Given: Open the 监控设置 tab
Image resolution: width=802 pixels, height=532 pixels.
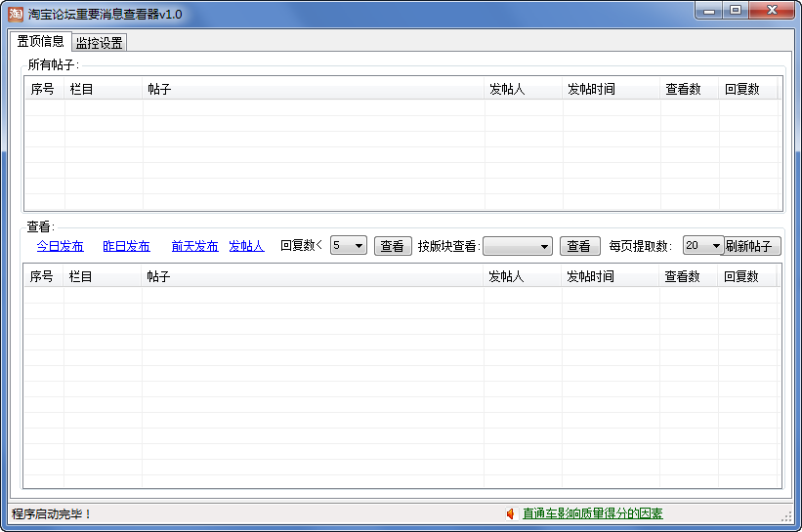Looking at the screenshot, I should click(x=100, y=43).
